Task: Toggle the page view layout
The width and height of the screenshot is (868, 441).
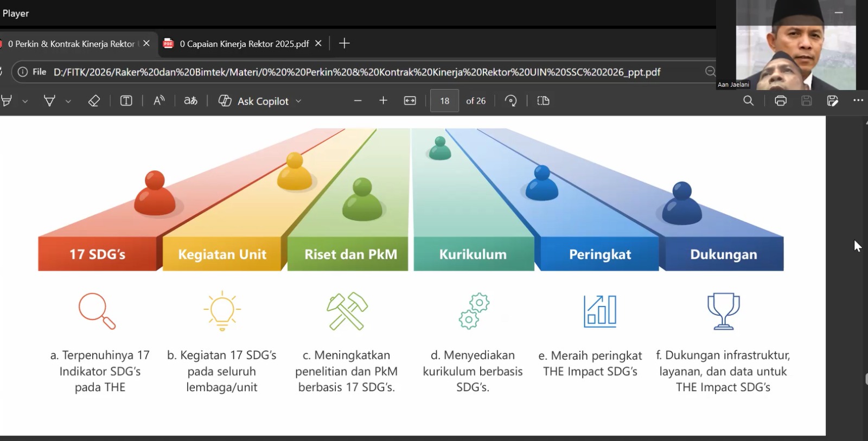Action: coord(543,101)
